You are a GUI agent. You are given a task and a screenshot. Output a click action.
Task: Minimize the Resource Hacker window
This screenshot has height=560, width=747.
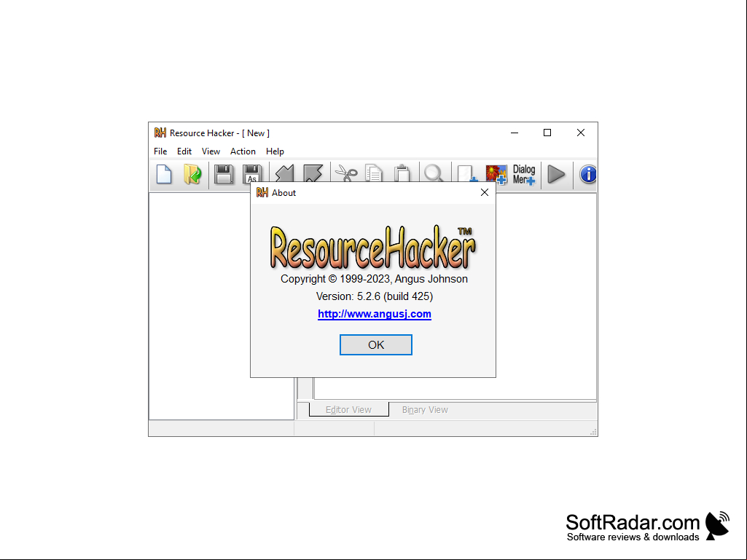515,133
